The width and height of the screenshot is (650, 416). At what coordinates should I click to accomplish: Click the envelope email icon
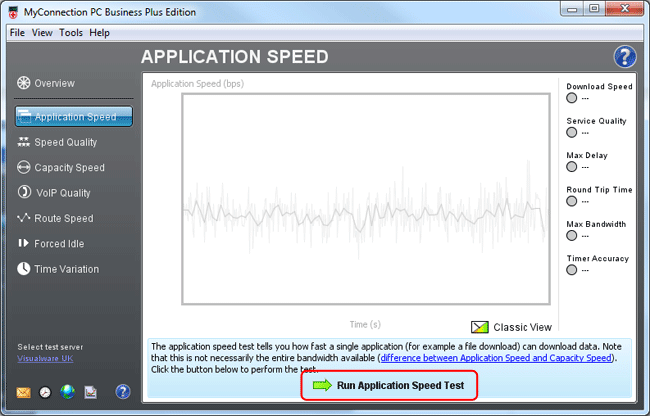coord(23,392)
